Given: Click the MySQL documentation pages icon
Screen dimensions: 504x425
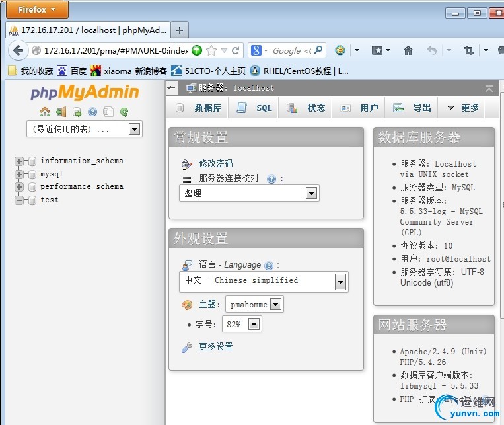Looking at the screenshot, I should pos(108,112).
